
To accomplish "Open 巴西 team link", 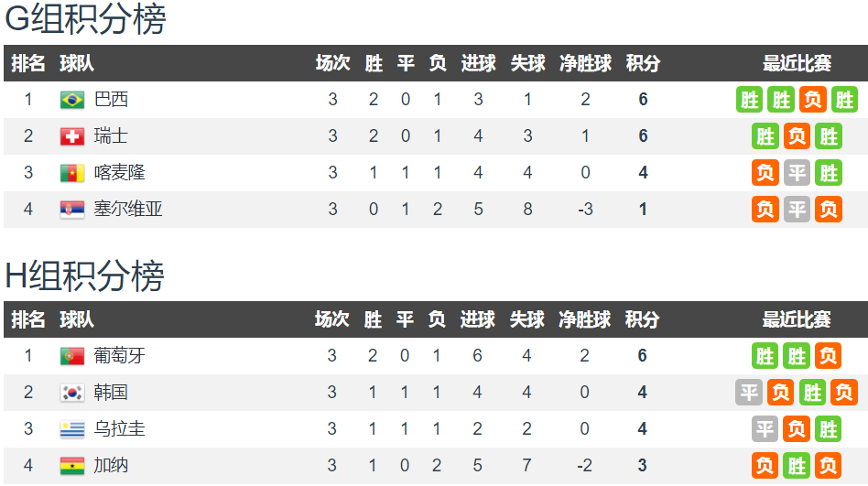I will click(112, 99).
